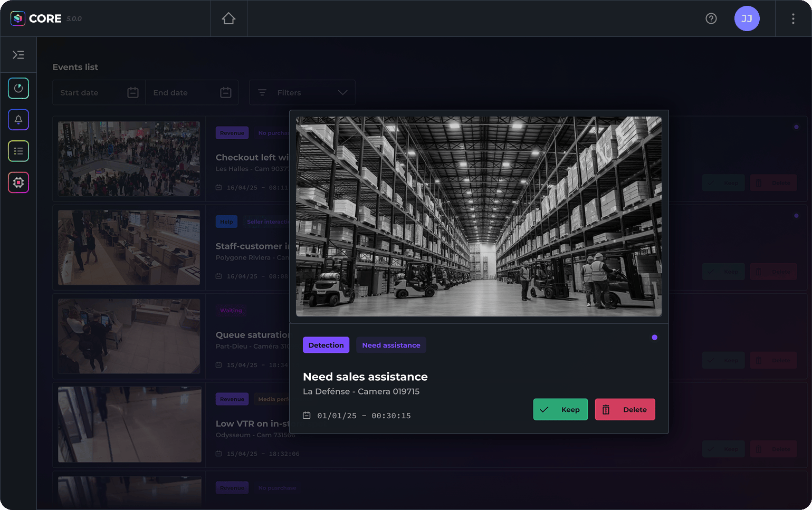Expand the sidebar navigation menu
This screenshot has width=812, height=510.
tap(18, 55)
